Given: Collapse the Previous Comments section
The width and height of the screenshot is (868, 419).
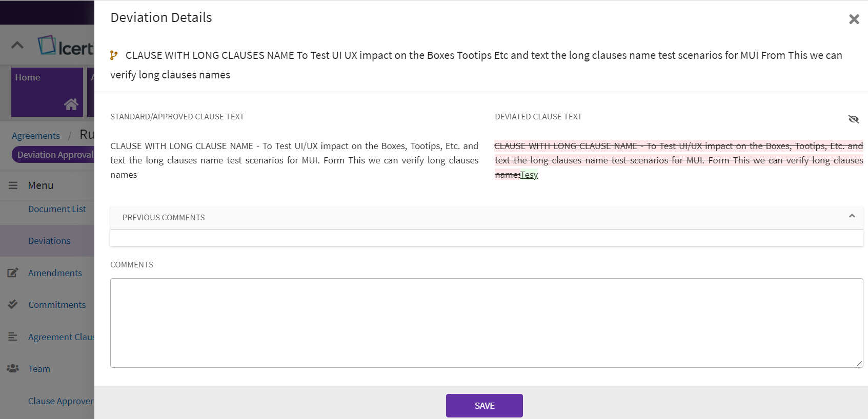Looking at the screenshot, I should tap(852, 216).
